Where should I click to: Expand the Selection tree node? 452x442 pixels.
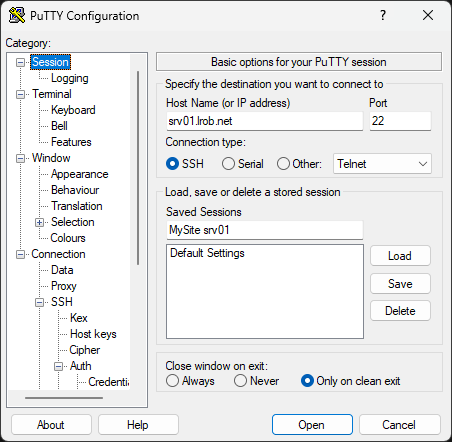click(x=40, y=222)
